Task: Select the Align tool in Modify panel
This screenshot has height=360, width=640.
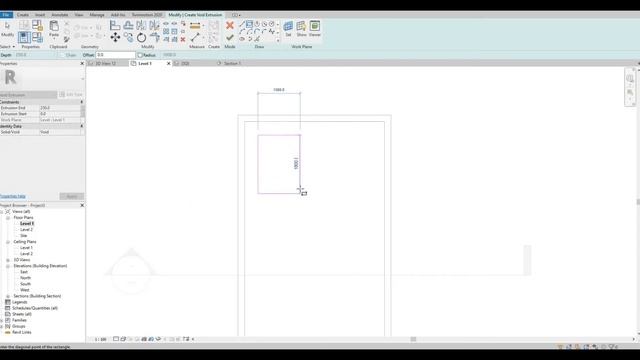Action: (115, 25)
